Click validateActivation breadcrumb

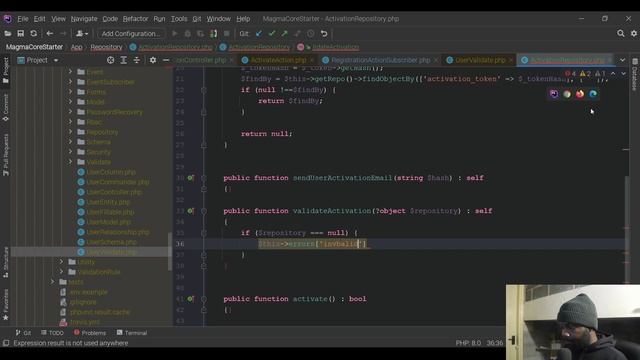(x=336, y=47)
